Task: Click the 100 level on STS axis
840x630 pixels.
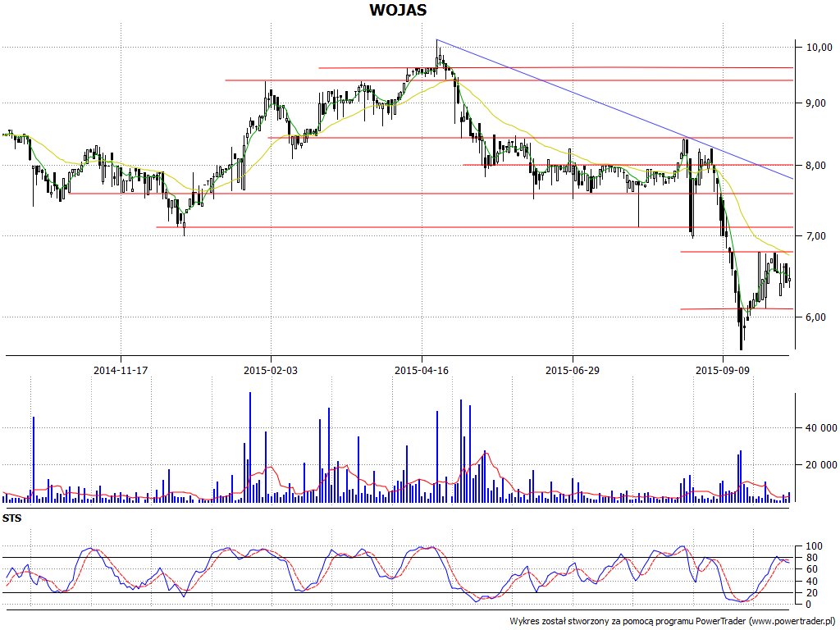Action: [814, 546]
